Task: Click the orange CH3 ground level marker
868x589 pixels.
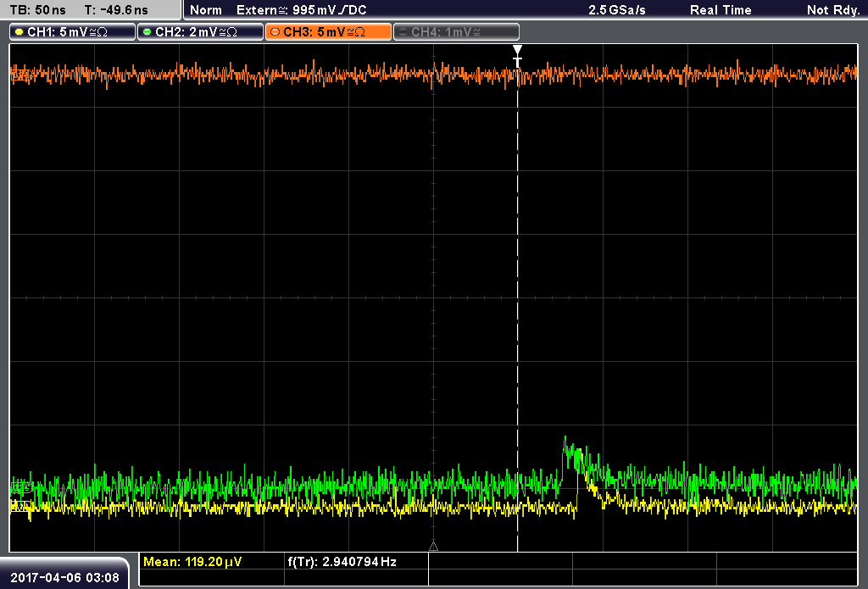Action: coord(21,74)
